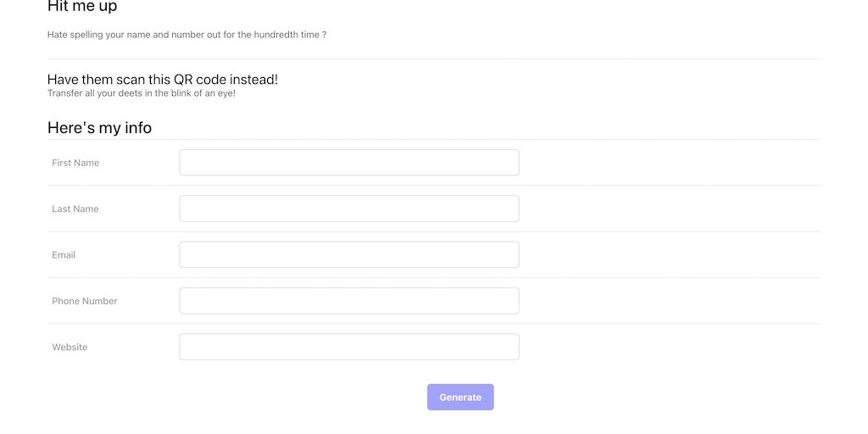Click the First Name input field
This screenshot has width=868, height=434.
[348, 163]
